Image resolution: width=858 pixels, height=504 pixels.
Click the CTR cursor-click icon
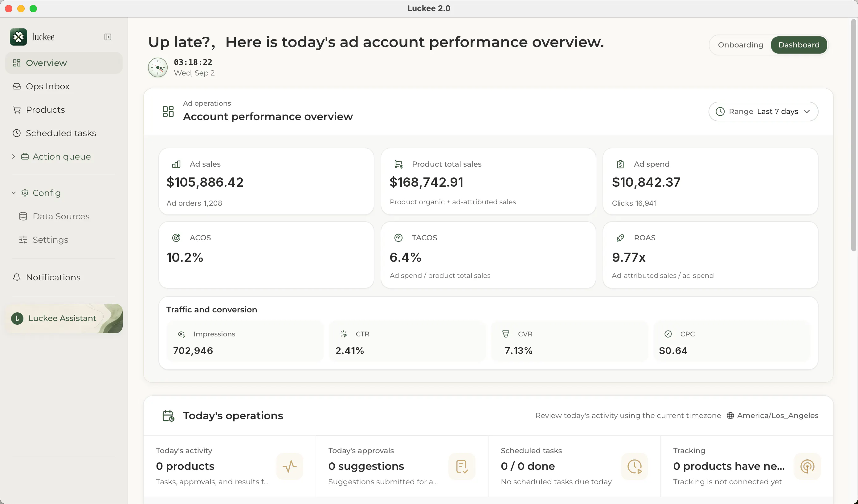344,334
